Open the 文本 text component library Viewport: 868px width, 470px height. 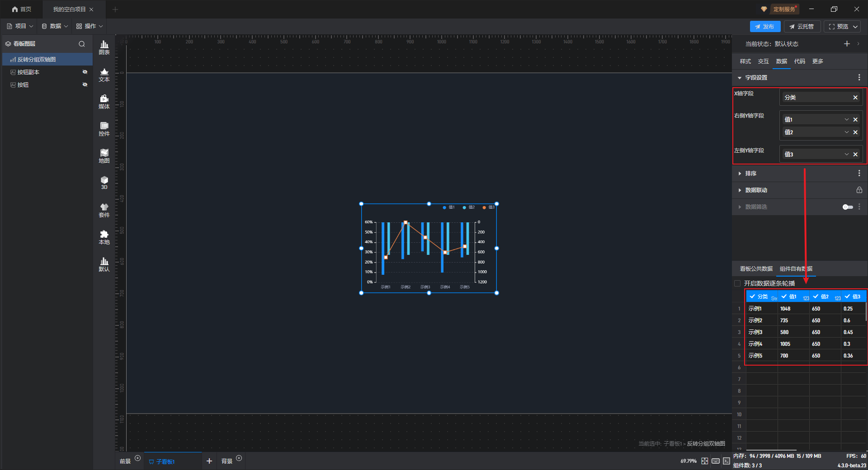(104, 75)
